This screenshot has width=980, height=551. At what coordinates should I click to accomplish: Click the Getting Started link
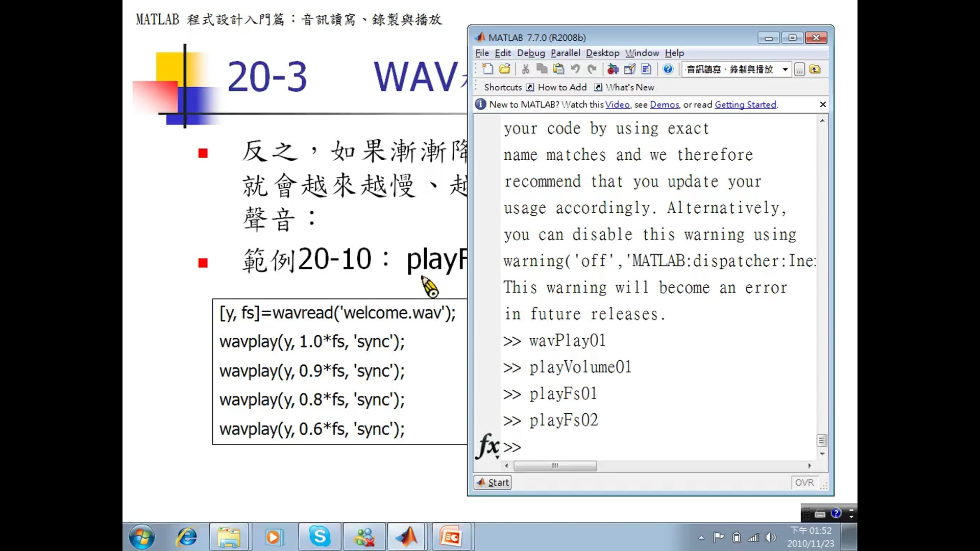(x=745, y=104)
